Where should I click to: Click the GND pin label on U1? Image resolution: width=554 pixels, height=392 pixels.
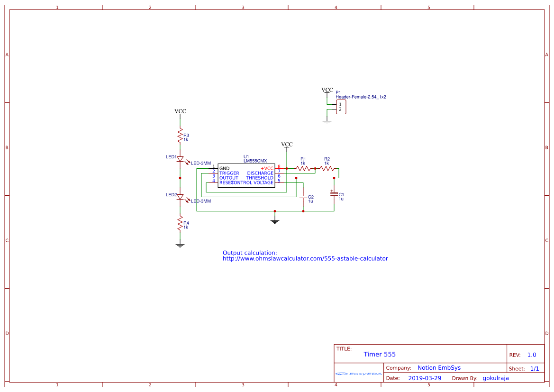click(x=224, y=169)
